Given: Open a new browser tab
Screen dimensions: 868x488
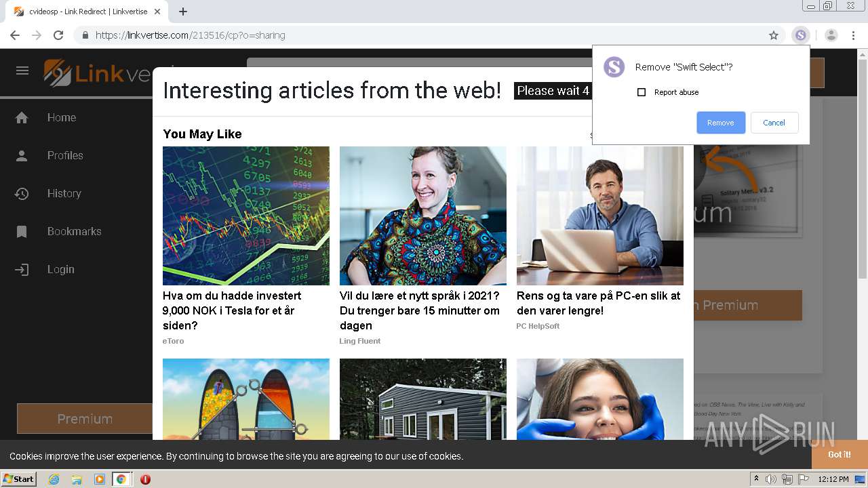Looking at the screenshot, I should 183,12.
